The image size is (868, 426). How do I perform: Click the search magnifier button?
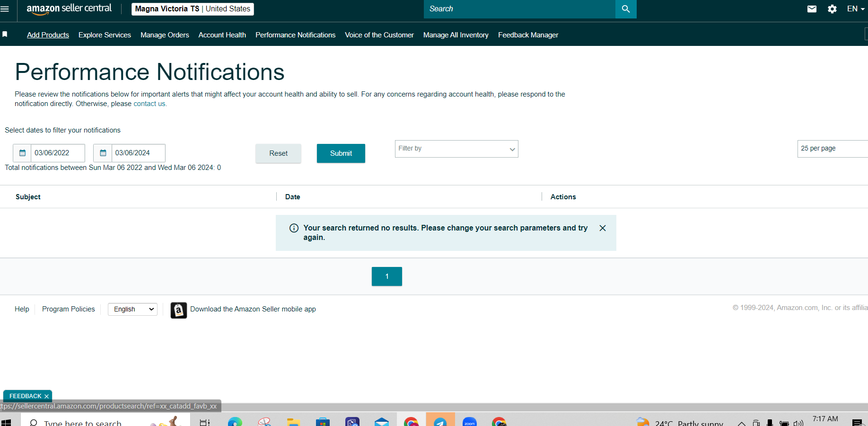pos(626,9)
